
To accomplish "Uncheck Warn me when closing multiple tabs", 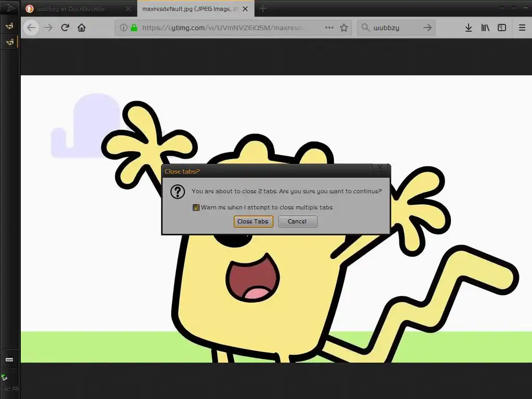I will (x=196, y=207).
